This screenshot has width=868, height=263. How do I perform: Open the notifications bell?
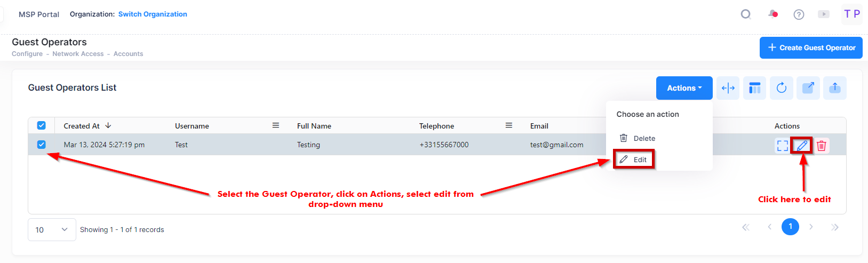[x=773, y=14]
